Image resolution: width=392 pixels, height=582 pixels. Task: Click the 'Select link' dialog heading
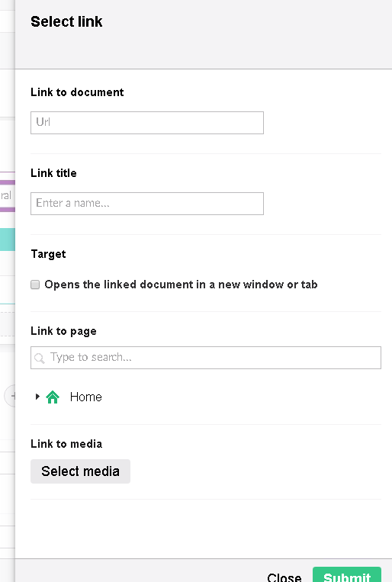66,21
